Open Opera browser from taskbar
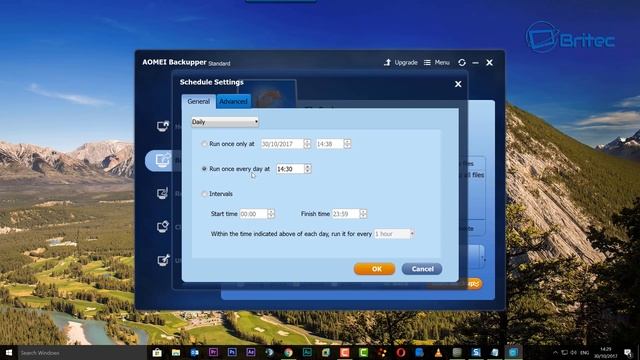 click(x=400, y=353)
